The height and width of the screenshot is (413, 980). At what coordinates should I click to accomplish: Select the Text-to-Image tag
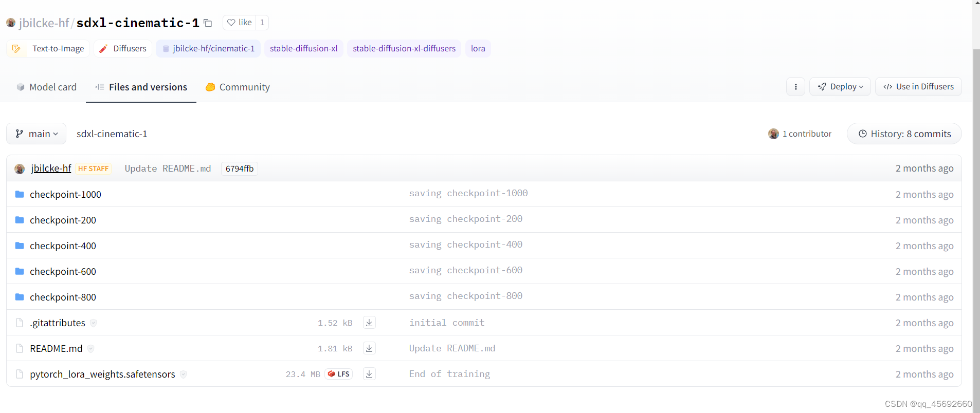48,48
